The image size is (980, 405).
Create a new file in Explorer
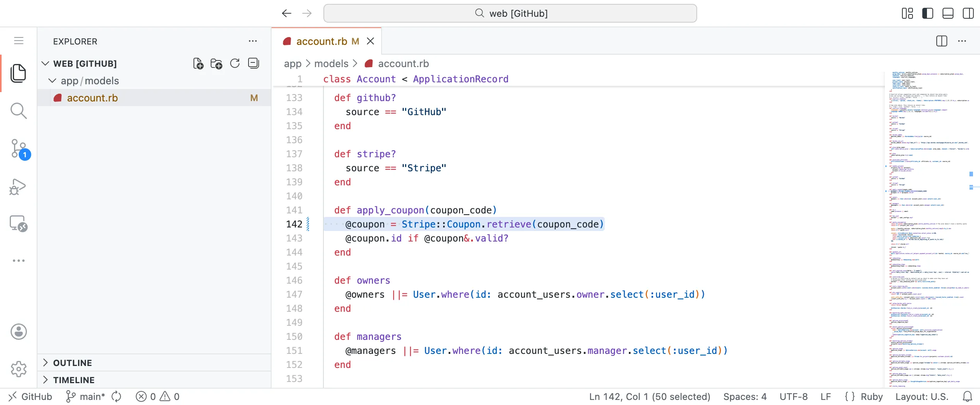(198, 63)
